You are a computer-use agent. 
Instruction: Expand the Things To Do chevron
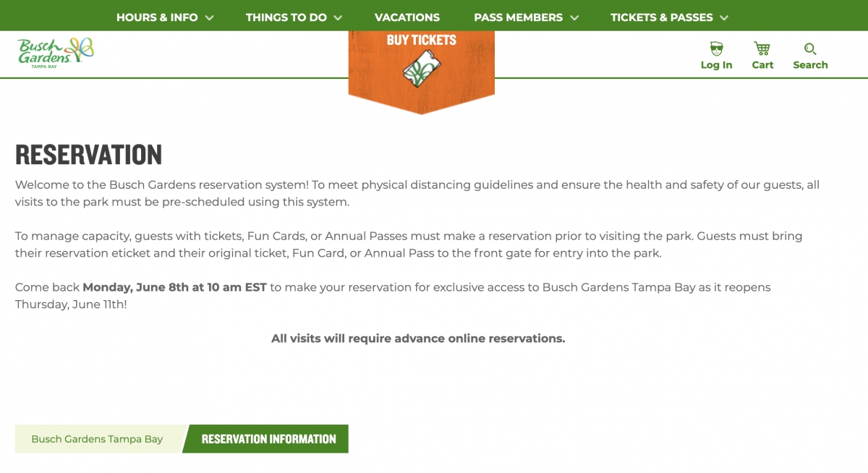tap(338, 17)
